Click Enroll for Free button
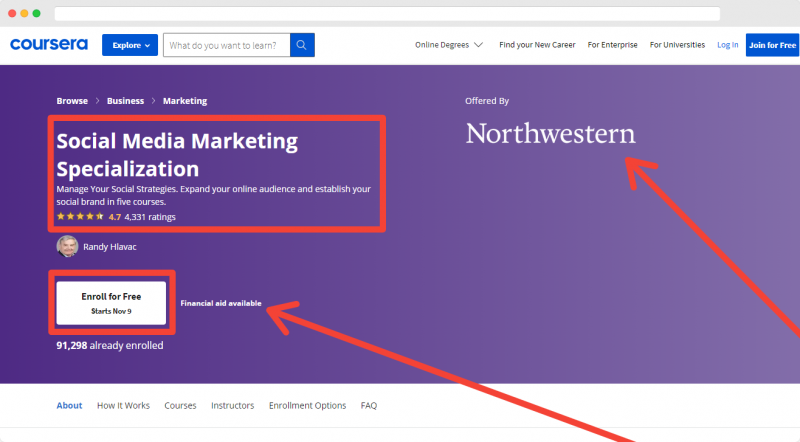 [111, 303]
